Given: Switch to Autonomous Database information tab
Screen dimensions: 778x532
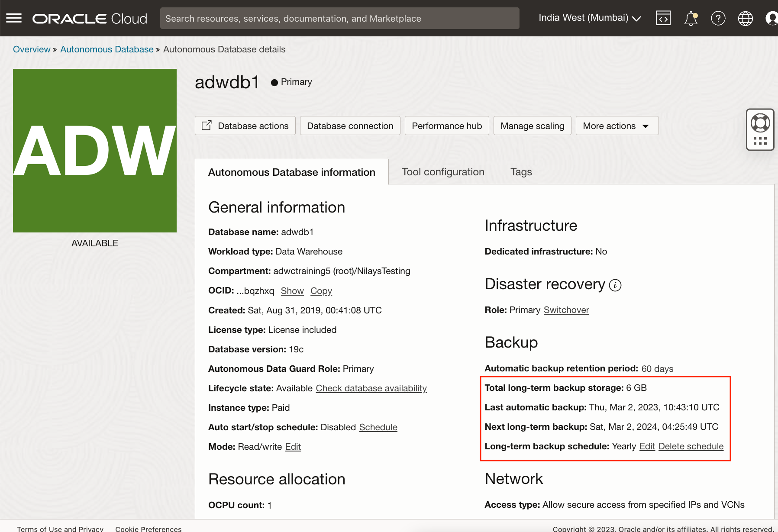Looking at the screenshot, I should click(x=292, y=172).
